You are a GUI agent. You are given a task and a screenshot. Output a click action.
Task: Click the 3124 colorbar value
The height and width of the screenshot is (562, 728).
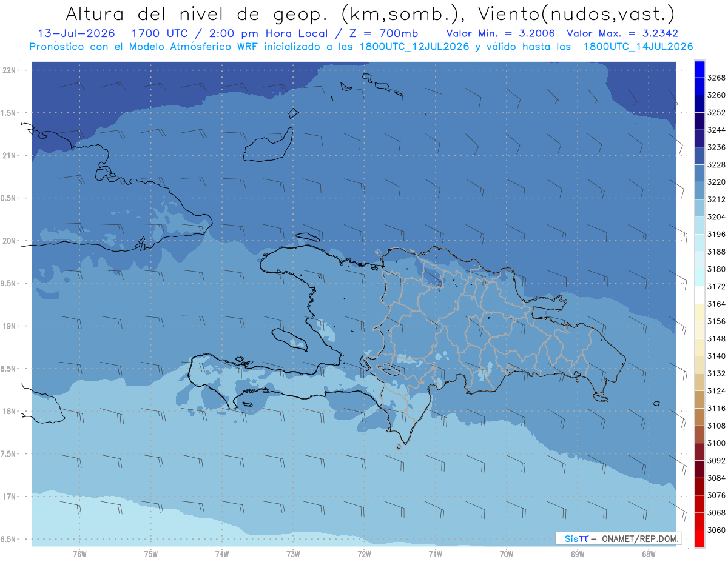[716, 391]
